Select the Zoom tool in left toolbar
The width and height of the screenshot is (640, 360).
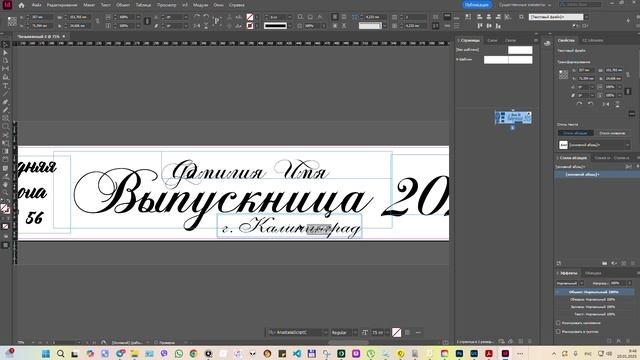(x=5, y=193)
